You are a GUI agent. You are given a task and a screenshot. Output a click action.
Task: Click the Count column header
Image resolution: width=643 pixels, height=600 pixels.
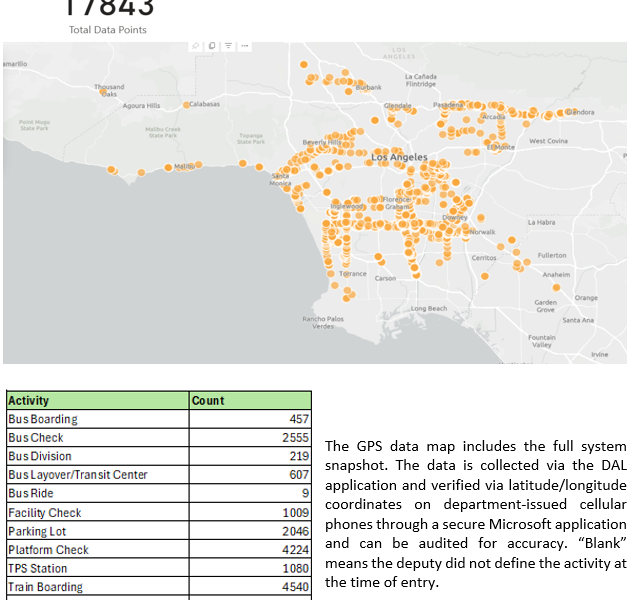click(208, 400)
